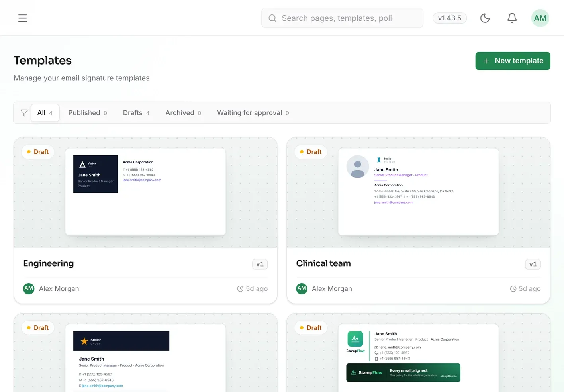Click Draft badge on StampFlow template card
The height and width of the screenshot is (392, 564).
311,328
